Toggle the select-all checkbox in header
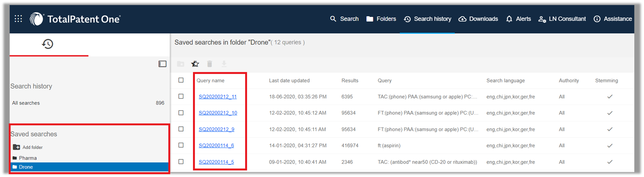Image resolution: width=644 pixels, height=177 pixels. tap(181, 80)
